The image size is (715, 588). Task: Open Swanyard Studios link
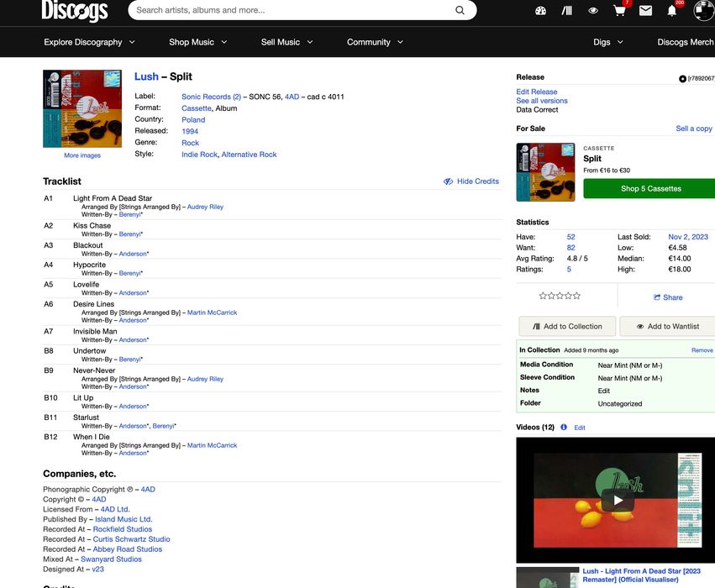111,559
